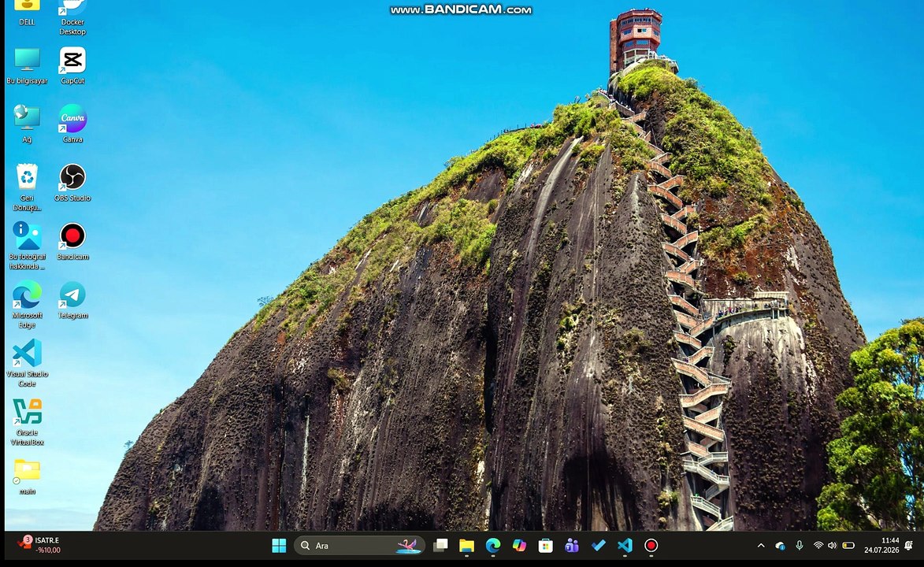Viewport: 924px width, 567px height.
Task: Select the OBS Studio desktop shortcut
Action: click(72, 183)
